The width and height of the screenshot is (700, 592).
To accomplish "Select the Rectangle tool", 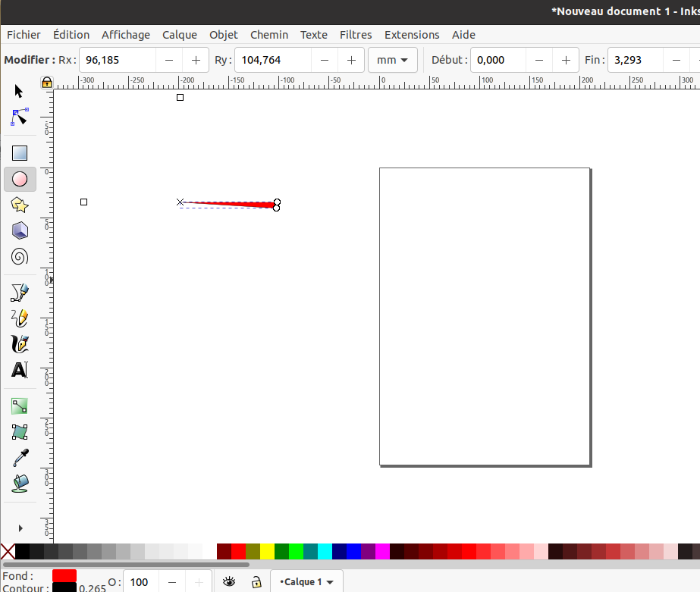I will tap(20, 153).
